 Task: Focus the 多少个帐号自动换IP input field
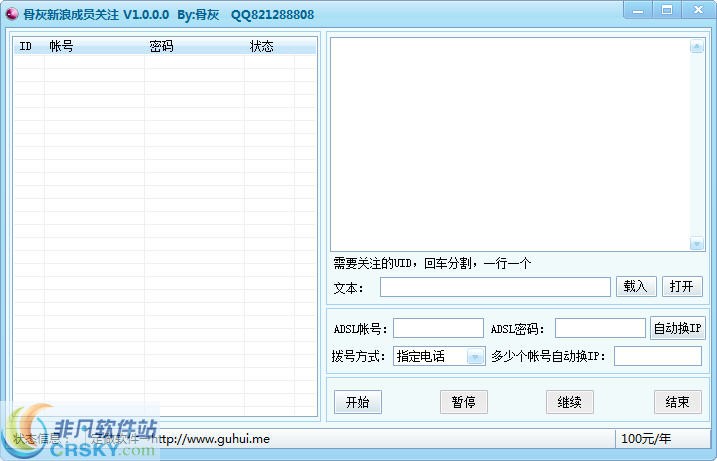(658, 356)
